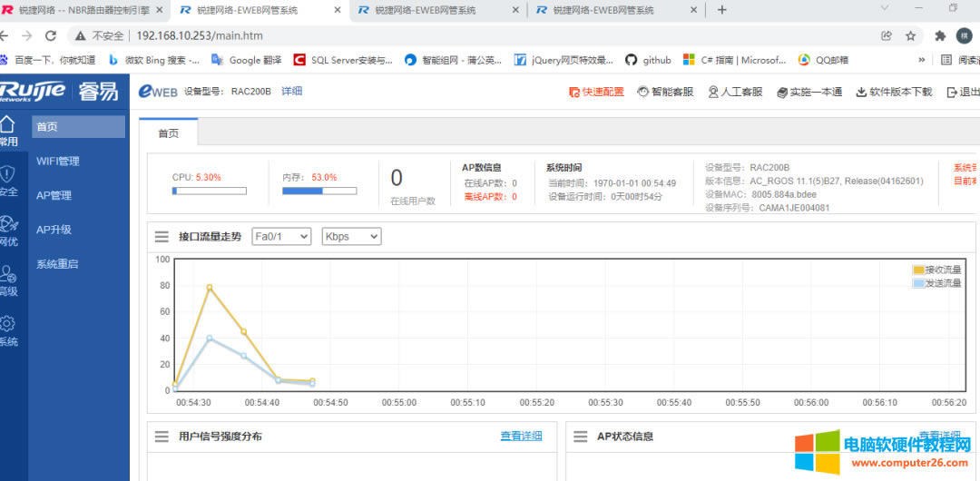Collapse the 用户信号强度分布 panel icon
This screenshot has width=980, height=481.
tap(162, 437)
